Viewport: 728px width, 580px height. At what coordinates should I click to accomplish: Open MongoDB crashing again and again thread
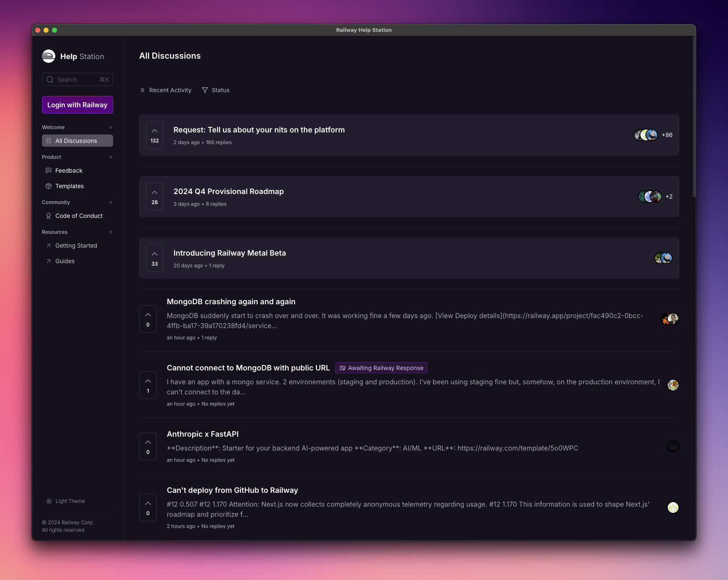(231, 302)
